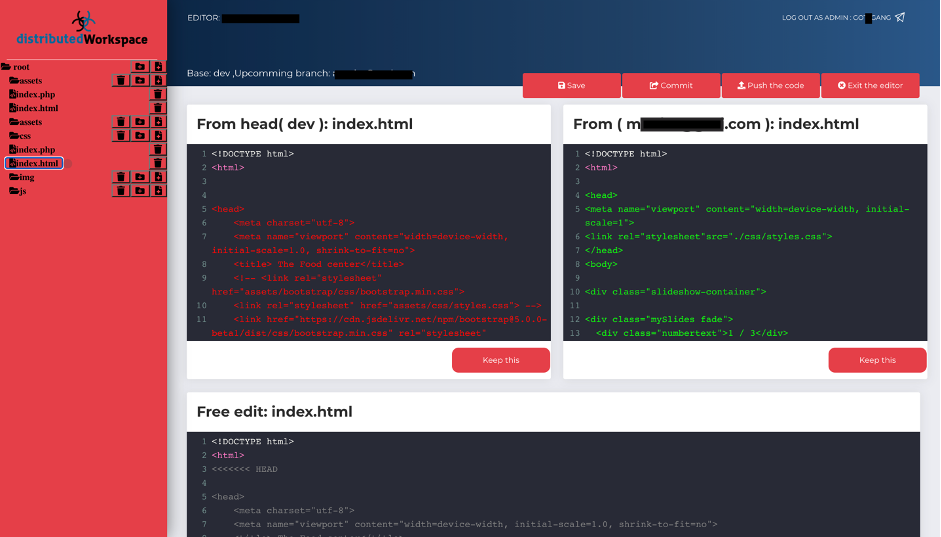The width and height of the screenshot is (941, 537).
Task: Add a new folder inside img
Action: (140, 177)
